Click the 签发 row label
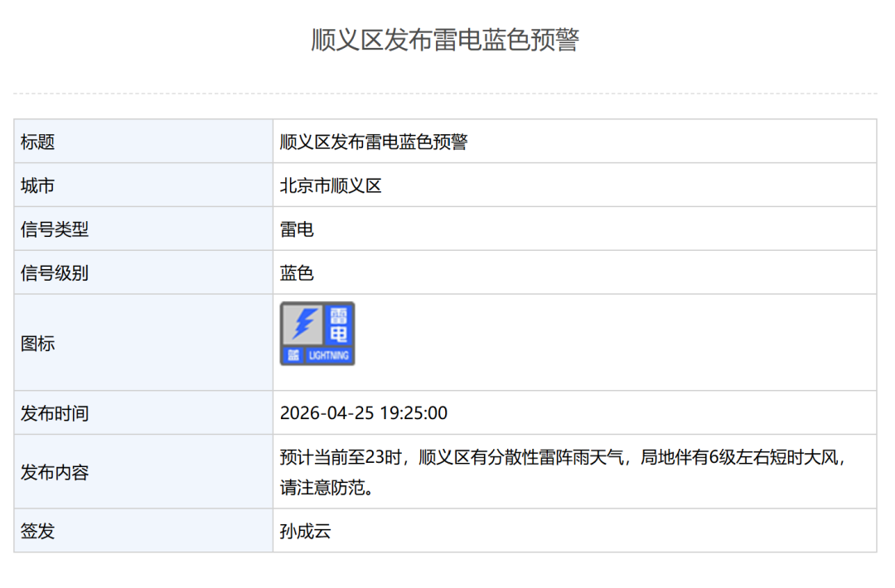The width and height of the screenshot is (895, 588). 37,531
